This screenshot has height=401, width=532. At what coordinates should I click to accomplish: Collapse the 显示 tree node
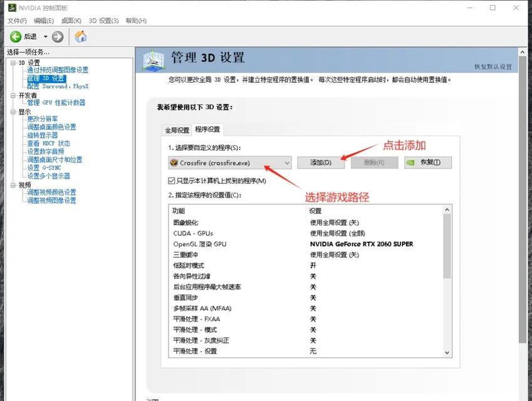[x=13, y=112]
